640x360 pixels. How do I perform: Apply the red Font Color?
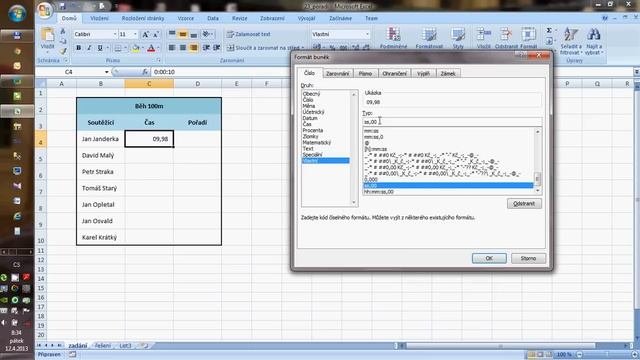point(151,48)
